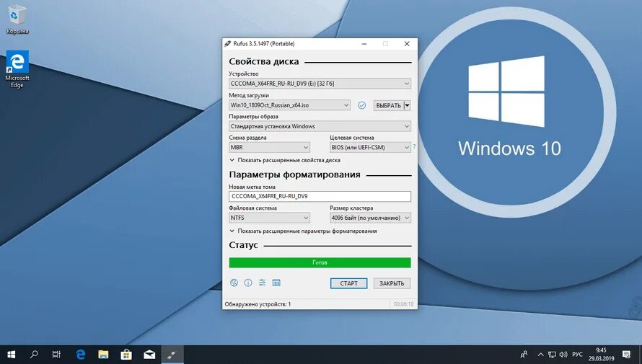
Task: Click the Rufus title bar app icon
Action: point(228,44)
